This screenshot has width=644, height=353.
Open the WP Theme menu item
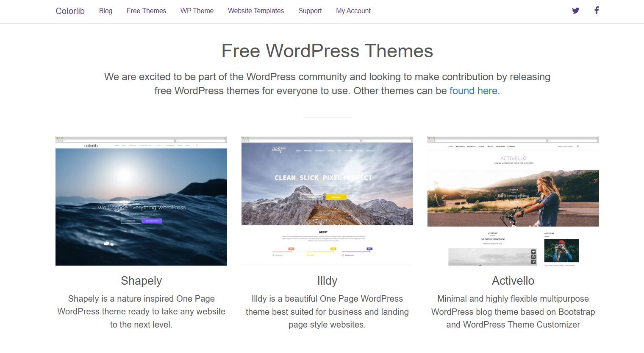point(197,11)
